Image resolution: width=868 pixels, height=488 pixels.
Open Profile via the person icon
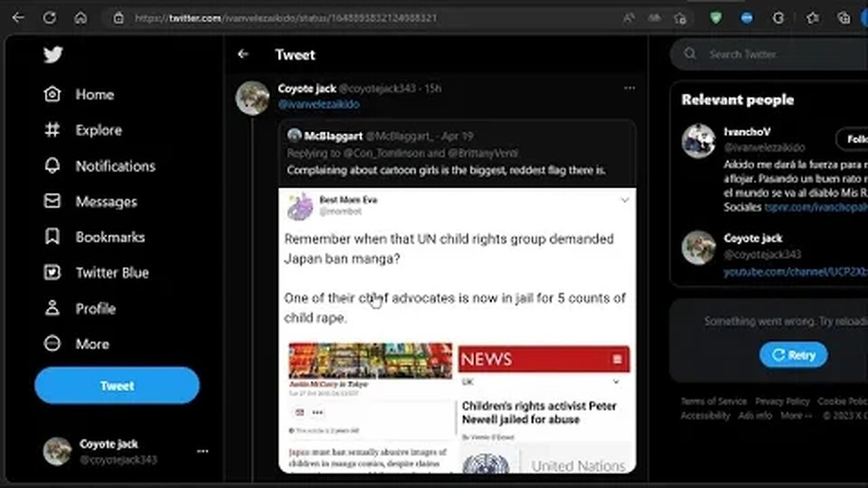coord(52,308)
